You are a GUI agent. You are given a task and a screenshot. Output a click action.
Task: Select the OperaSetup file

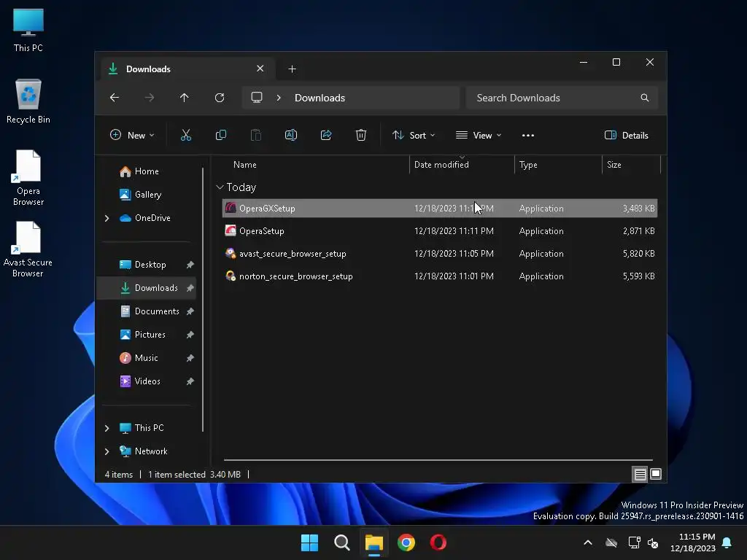(440, 231)
